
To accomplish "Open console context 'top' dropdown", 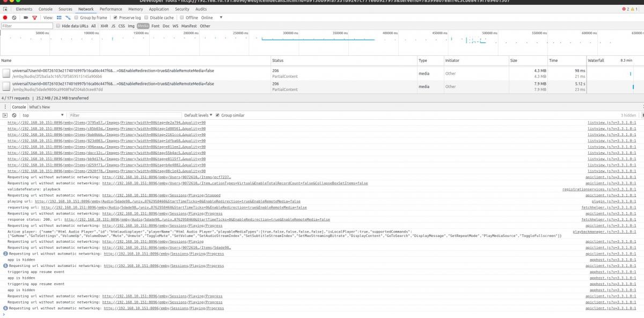I will click(x=43, y=115).
